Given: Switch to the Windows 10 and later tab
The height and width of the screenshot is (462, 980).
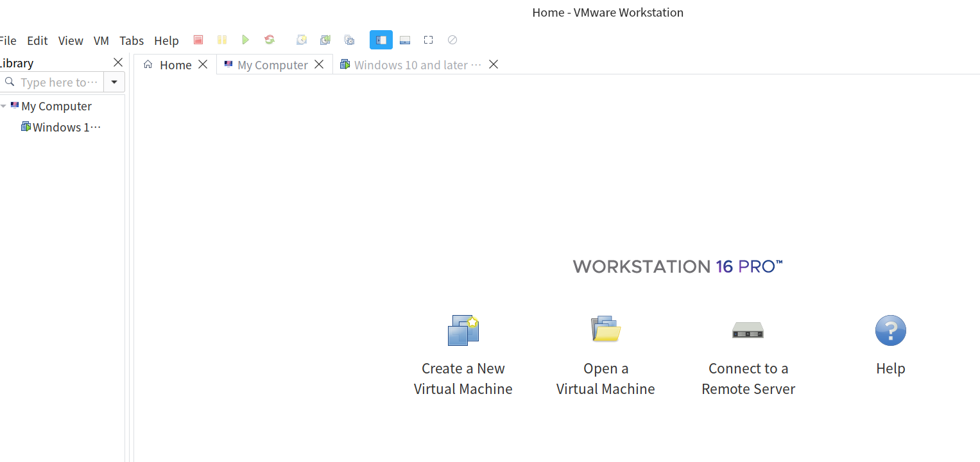Looking at the screenshot, I should click(x=420, y=65).
